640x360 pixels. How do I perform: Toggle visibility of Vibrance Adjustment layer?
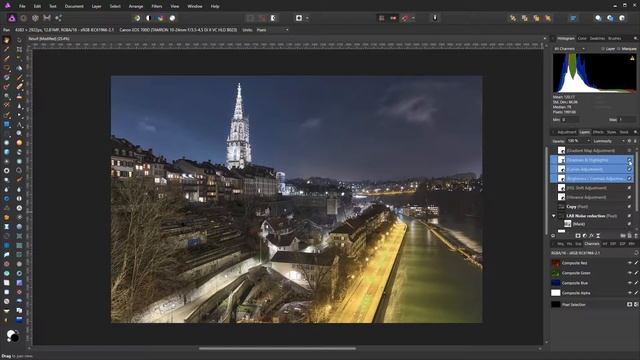point(629,197)
